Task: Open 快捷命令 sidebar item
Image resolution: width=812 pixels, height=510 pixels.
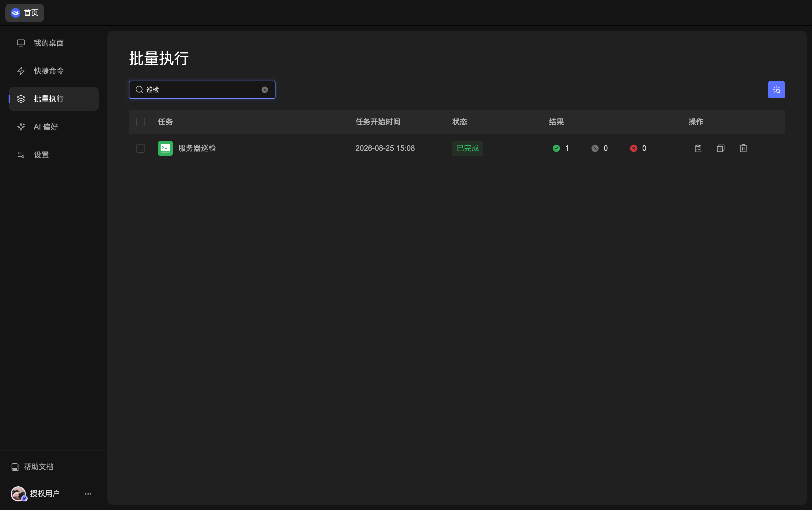Action: pyautogui.click(x=54, y=71)
